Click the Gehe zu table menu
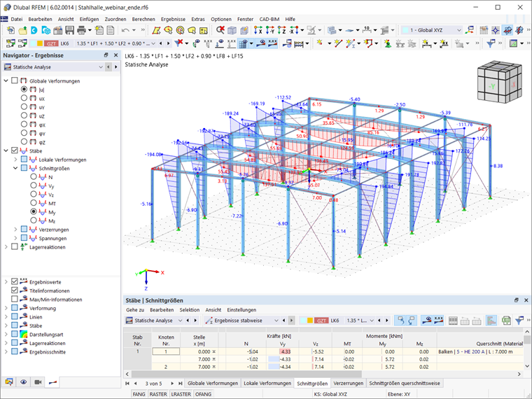Image resolution: width=532 pixels, height=399 pixels. (135, 309)
